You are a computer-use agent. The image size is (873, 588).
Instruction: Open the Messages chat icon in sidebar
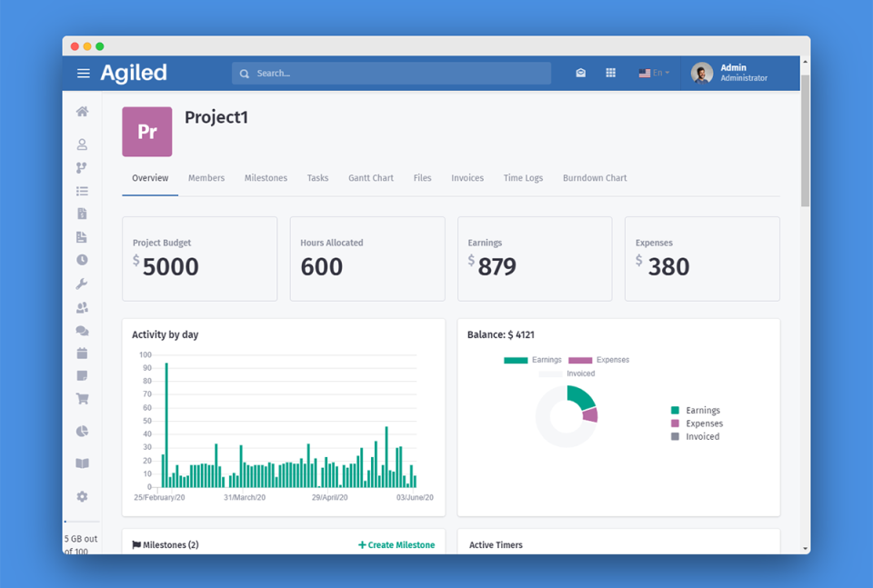[x=82, y=331]
